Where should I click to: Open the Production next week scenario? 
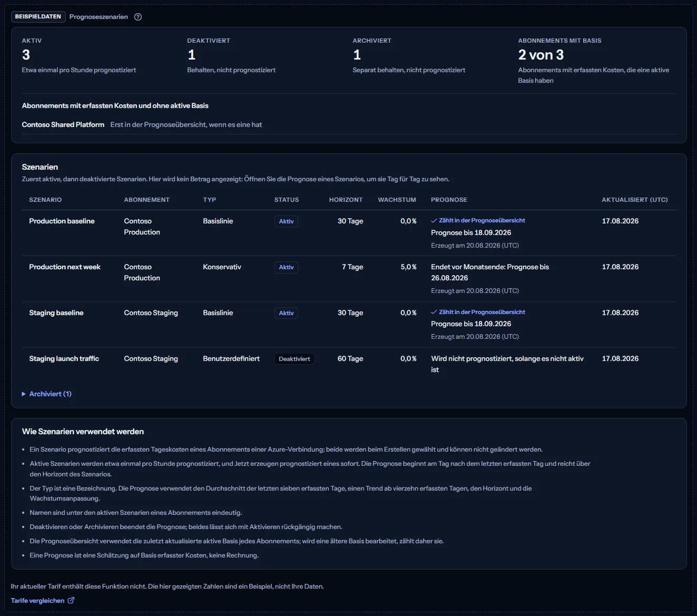pos(65,267)
